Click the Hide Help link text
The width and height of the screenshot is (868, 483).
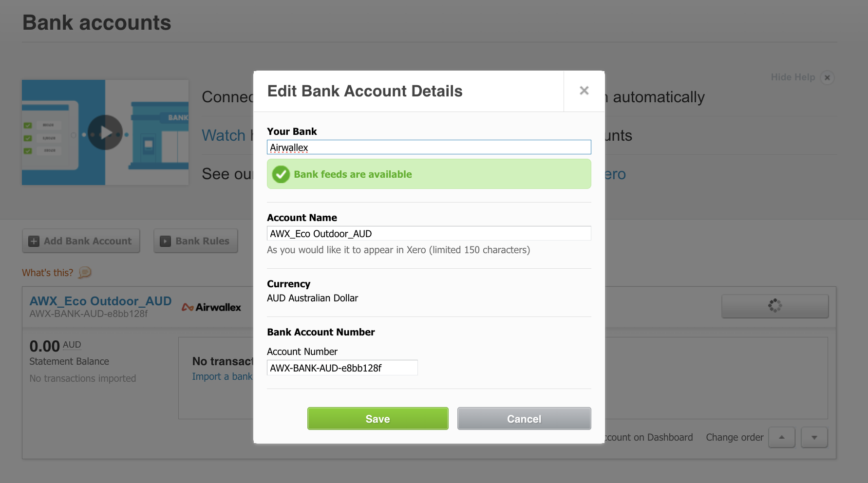point(793,77)
